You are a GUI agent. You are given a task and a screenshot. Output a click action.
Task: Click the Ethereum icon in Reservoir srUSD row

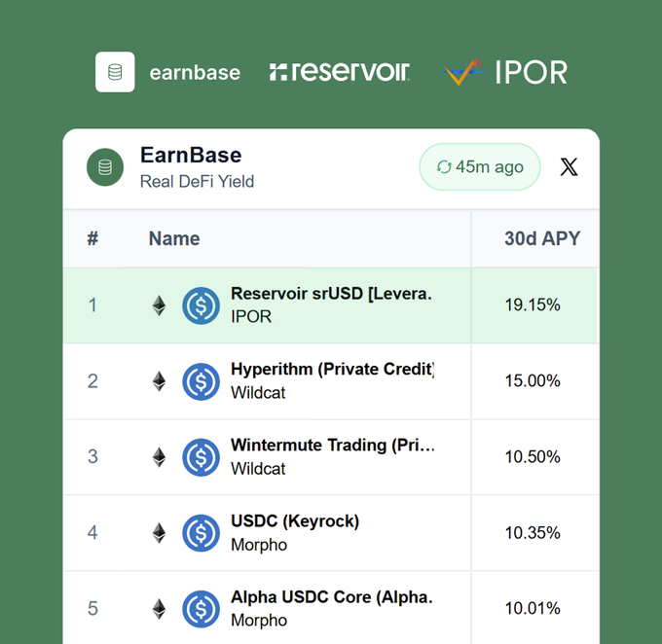pyautogui.click(x=159, y=305)
